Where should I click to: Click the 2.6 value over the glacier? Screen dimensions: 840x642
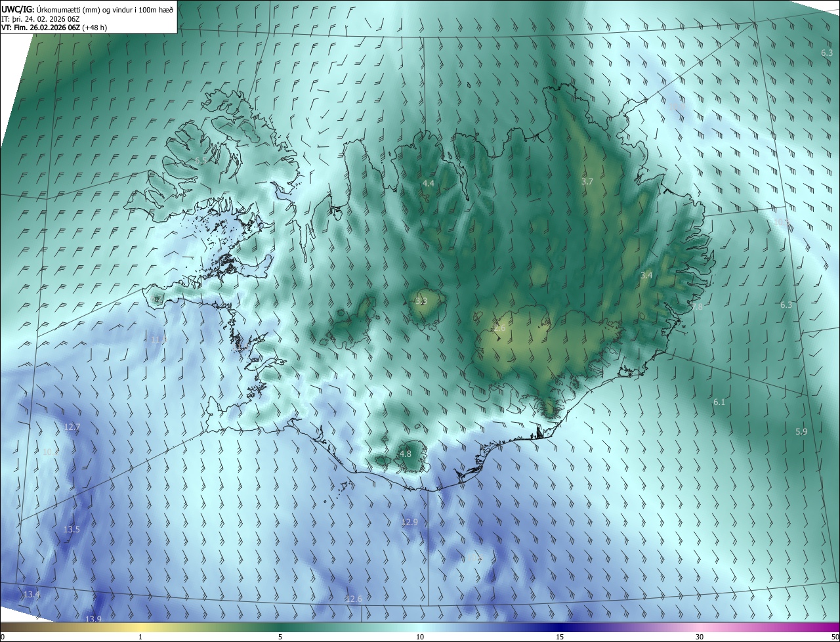tap(500, 328)
